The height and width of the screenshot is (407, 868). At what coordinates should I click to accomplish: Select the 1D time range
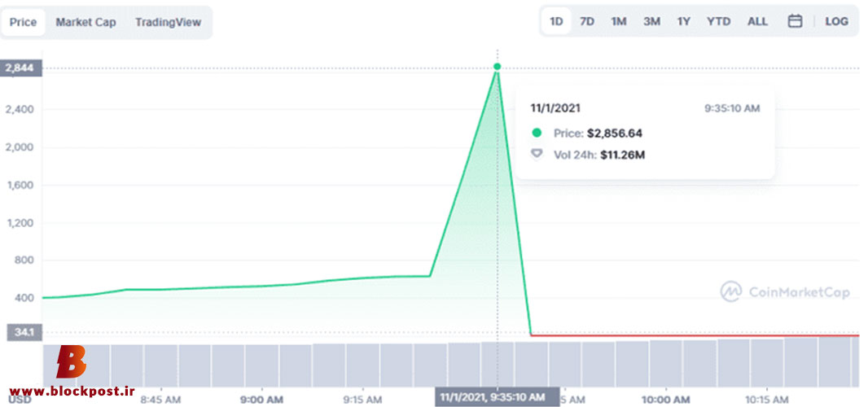pyautogui.click(x=556, y=22)
